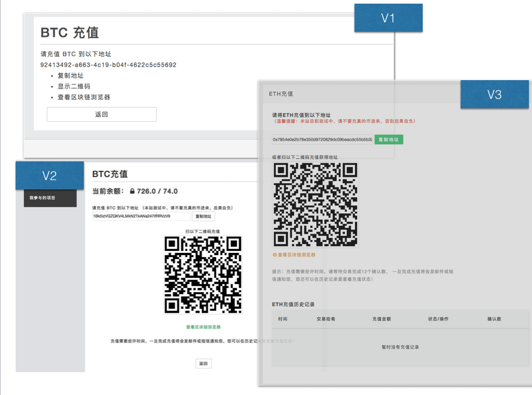Select the UUID-style address text in V1
This screenshot has height=395, width=532.
(108, 65)
